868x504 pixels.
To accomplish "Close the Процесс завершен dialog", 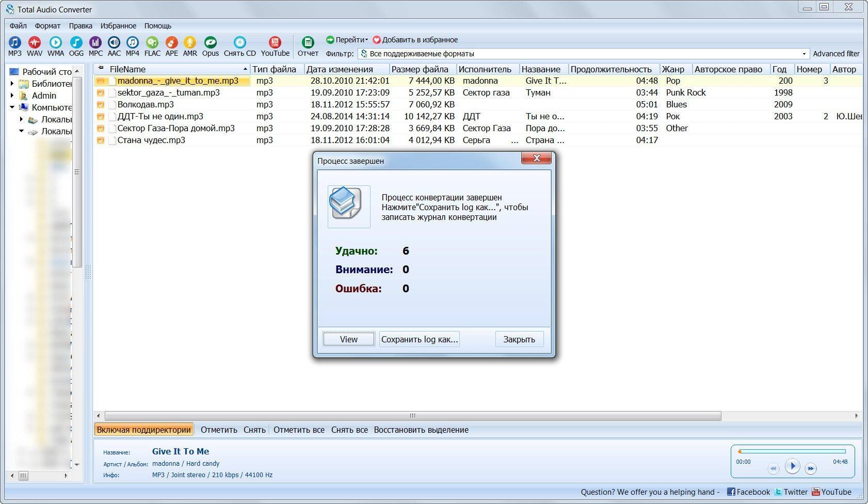I will 537,158.
